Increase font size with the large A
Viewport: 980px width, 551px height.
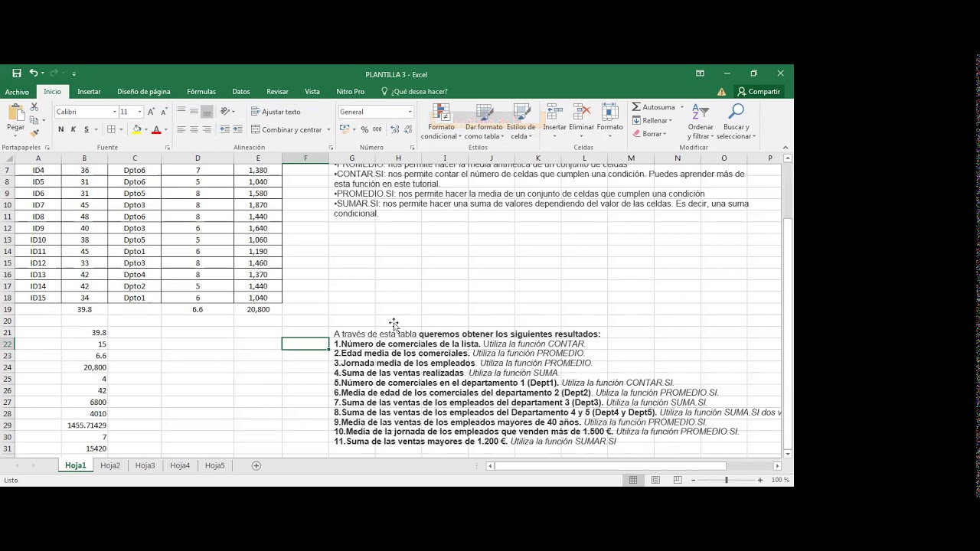[x=151, y=112]
